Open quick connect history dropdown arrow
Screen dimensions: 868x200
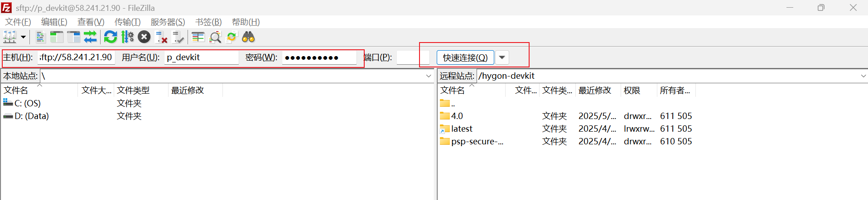pyautogui.click(x=502, y=57)
